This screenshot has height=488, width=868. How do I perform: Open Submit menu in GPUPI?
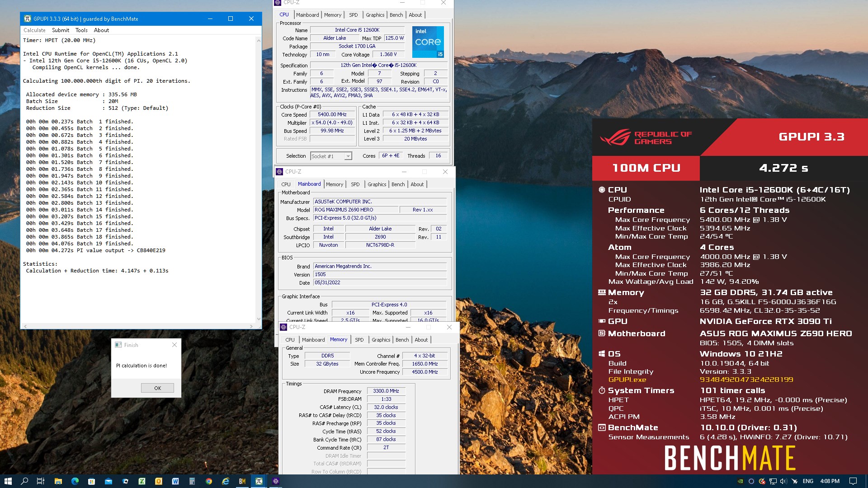pos(61,30)
